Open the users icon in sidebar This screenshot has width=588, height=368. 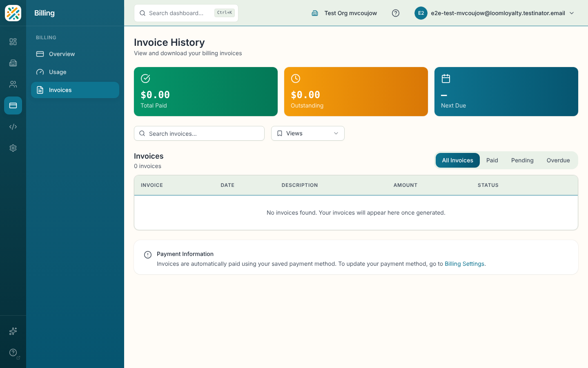point(13,84)
